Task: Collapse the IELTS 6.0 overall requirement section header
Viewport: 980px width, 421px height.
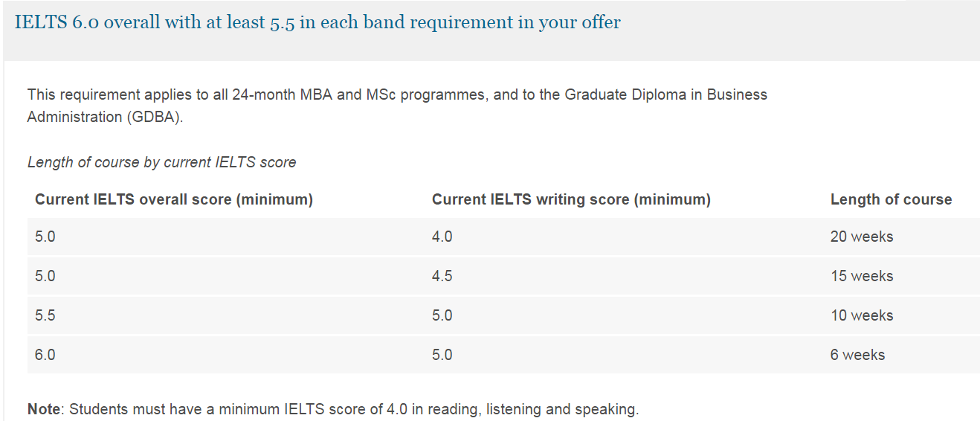Action: pyautogui.click(x=317, y=22)
